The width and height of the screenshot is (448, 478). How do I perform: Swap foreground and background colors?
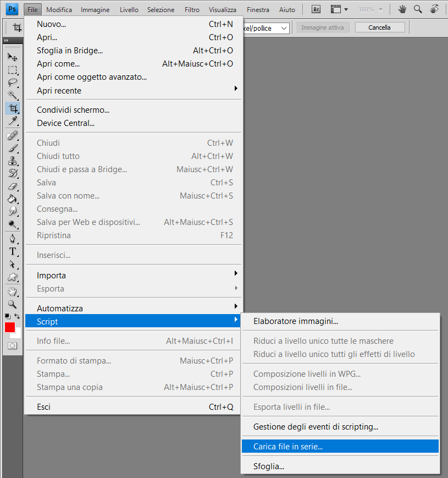click(18, 316)
